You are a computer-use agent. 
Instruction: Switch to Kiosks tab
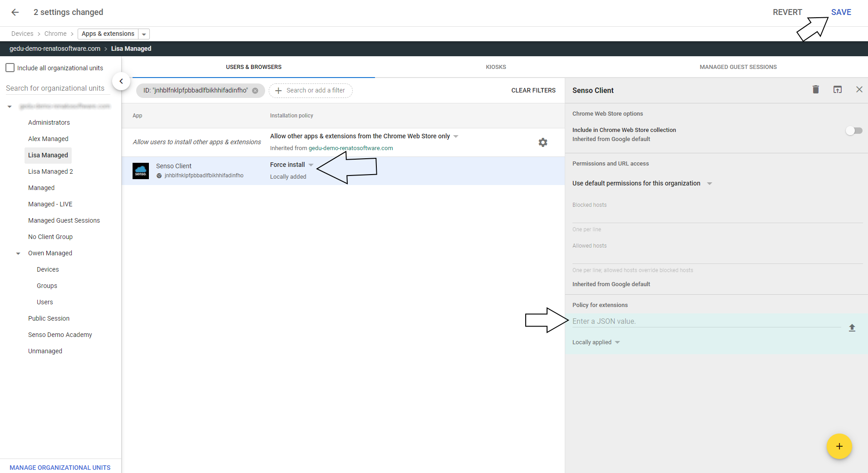point(496,67)
